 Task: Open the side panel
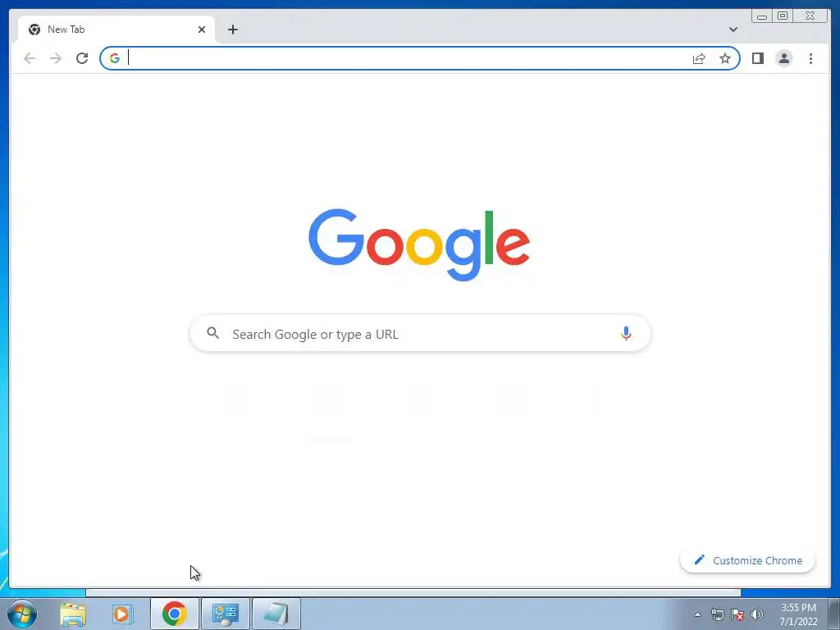757,58
